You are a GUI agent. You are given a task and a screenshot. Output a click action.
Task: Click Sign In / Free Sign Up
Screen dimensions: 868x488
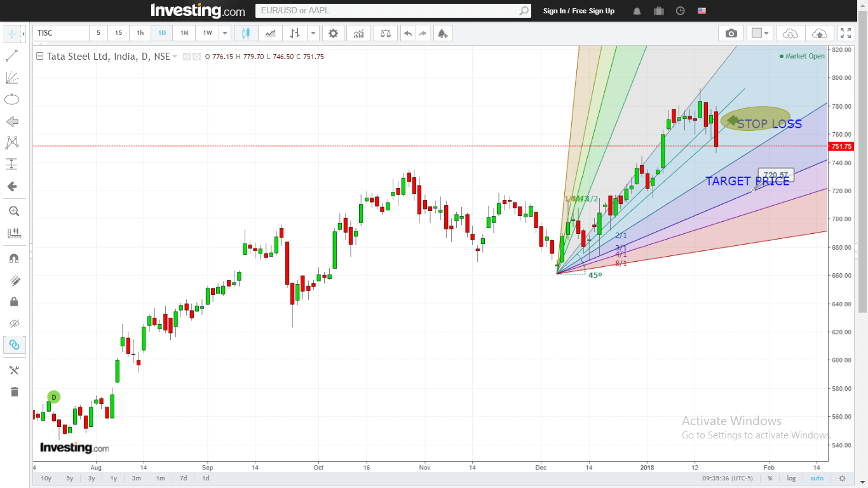[579, 11]
